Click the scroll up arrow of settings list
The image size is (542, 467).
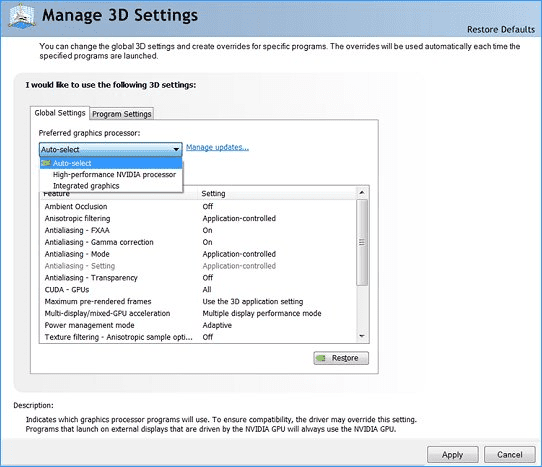pyautogui.click(x=362, y=193)
